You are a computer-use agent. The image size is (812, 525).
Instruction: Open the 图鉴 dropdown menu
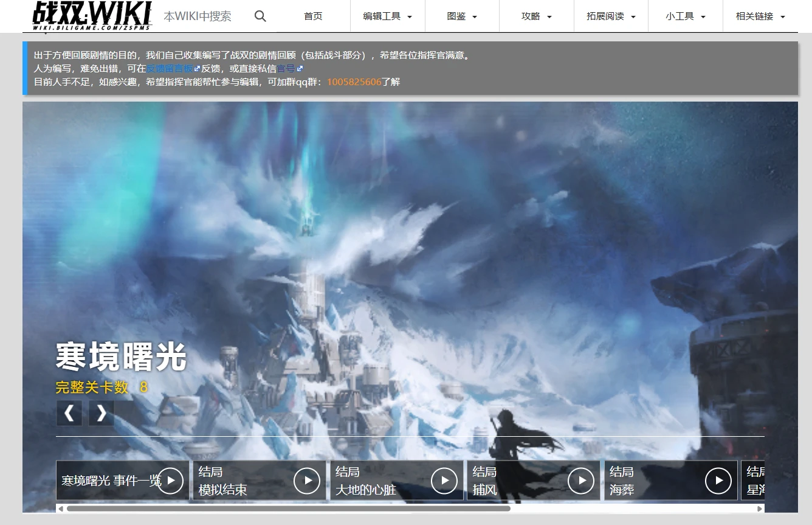pyautogui.click(x=462, y=16)
